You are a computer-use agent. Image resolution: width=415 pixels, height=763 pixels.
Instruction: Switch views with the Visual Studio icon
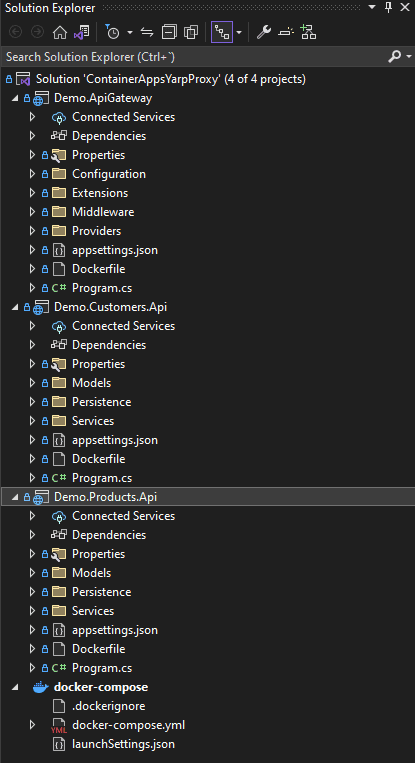click(81, 33)
